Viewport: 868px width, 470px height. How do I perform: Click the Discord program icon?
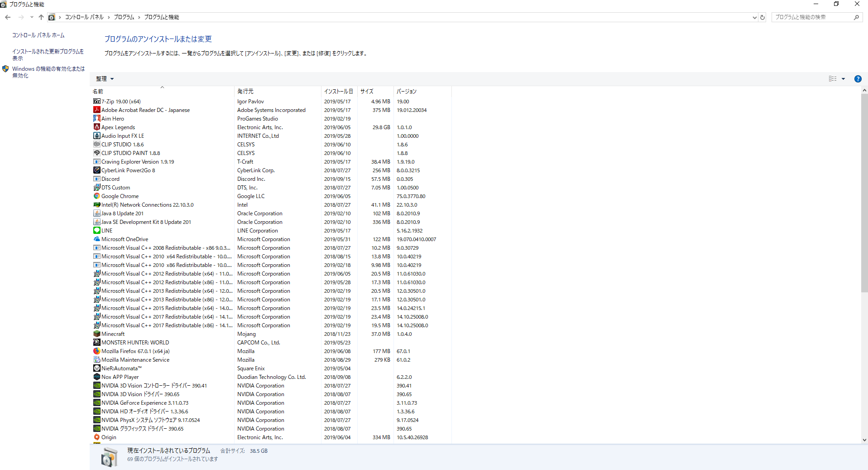[x=96, y=179]
